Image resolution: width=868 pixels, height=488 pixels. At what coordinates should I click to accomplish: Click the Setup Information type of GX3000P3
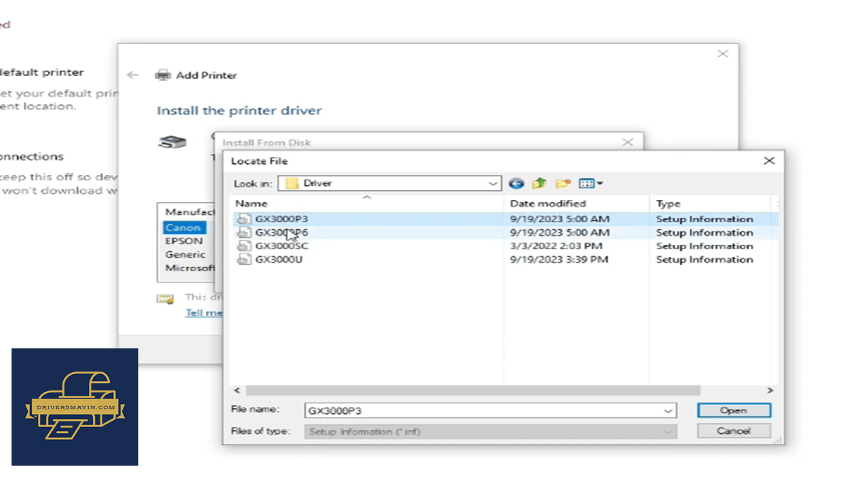click(x=705, y=219)
